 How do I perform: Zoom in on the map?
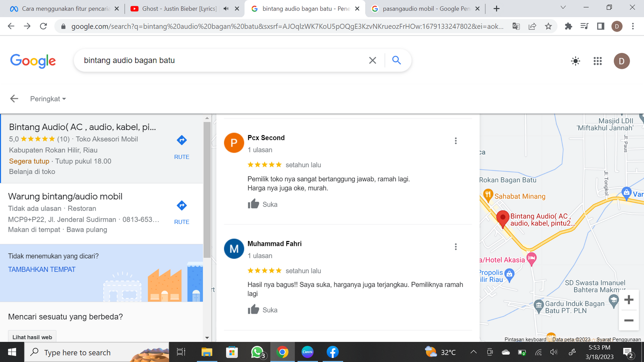[x=629, y=300]
